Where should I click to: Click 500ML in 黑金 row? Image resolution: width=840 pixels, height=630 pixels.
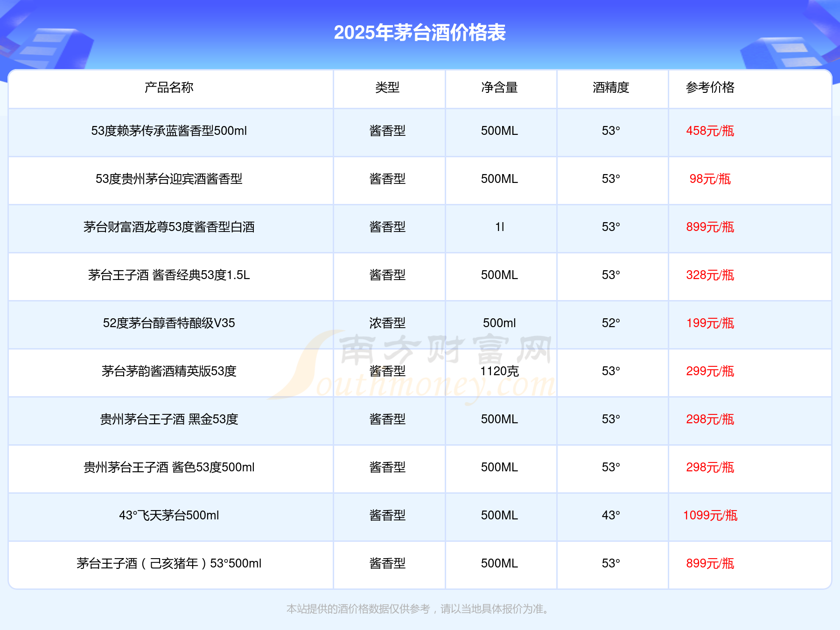pyautogui.click(x=499, y=419)
